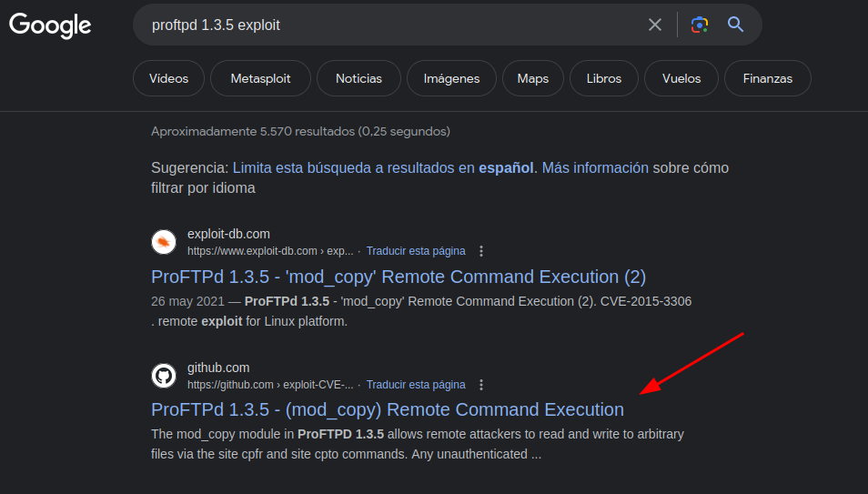Open ProFTPd 'mod_copy' Remote Command Execution (2) result
The height and width of the screenshot is (494, 868).
click(399, 277)
